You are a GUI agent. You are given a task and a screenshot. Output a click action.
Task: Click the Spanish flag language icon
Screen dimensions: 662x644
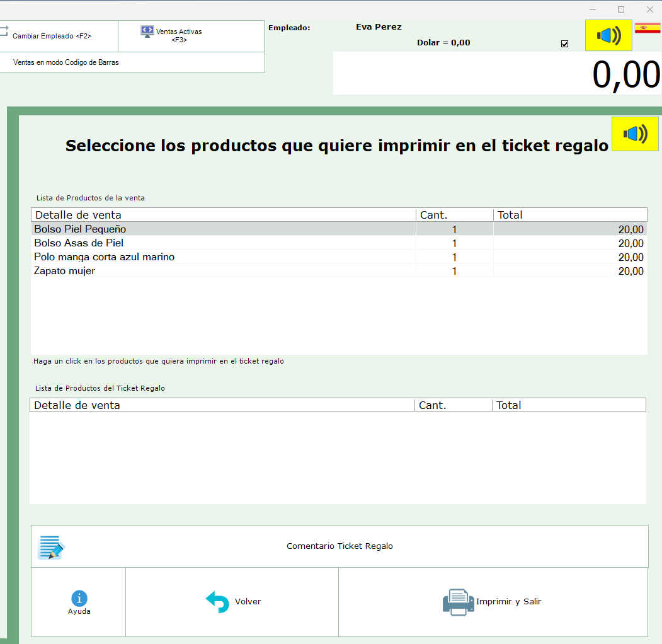coord(648,28)
